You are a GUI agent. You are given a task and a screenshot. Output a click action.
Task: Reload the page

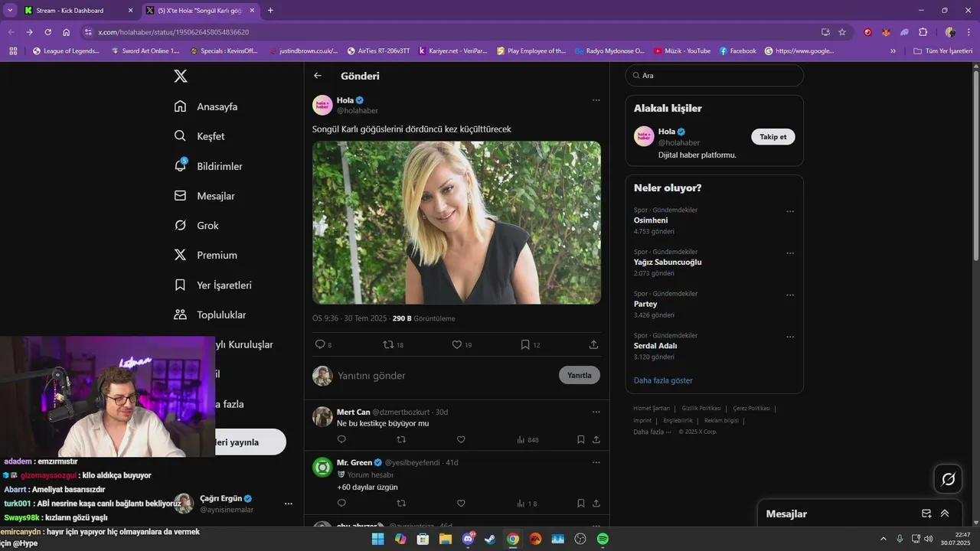click(x=47, y=32)
